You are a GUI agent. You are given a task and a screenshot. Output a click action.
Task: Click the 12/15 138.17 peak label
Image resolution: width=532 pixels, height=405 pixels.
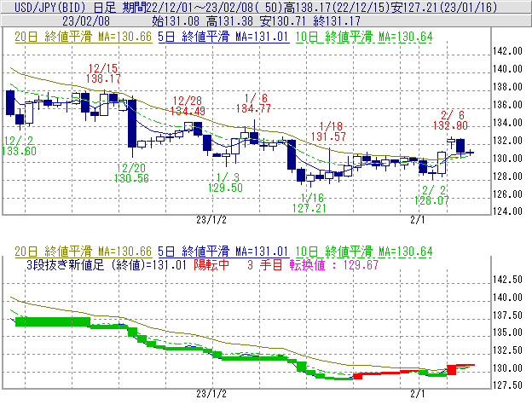pyautogui.click(x=103, y=73)
